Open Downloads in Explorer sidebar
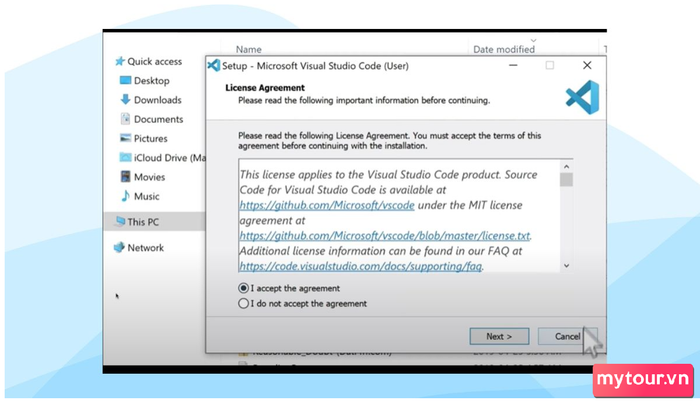Screen dimensions: 700x405 click(x=158, y=100)
